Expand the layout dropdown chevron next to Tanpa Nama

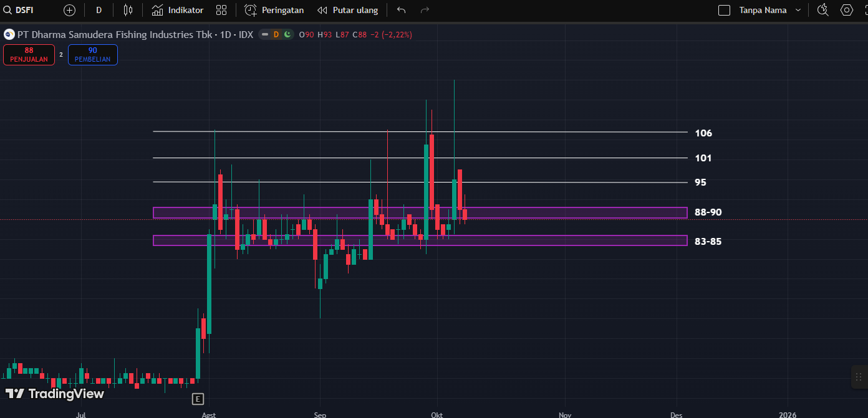click(798, 10)
